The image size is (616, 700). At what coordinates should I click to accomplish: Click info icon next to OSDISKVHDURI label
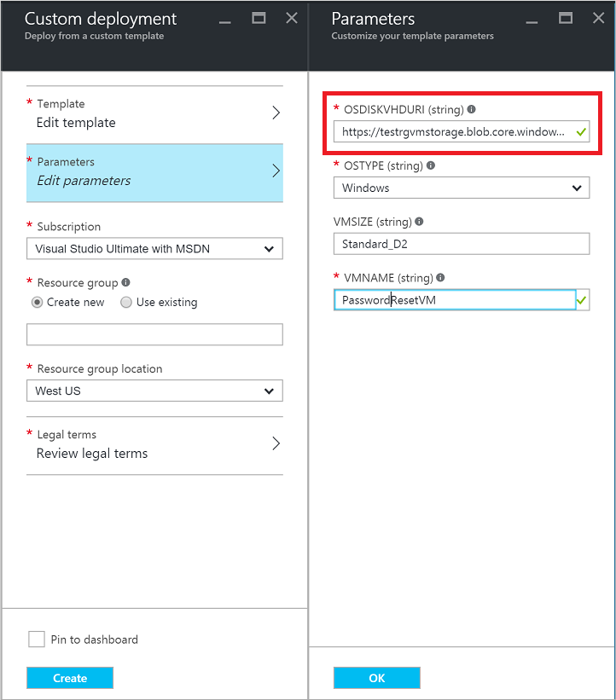472,110
